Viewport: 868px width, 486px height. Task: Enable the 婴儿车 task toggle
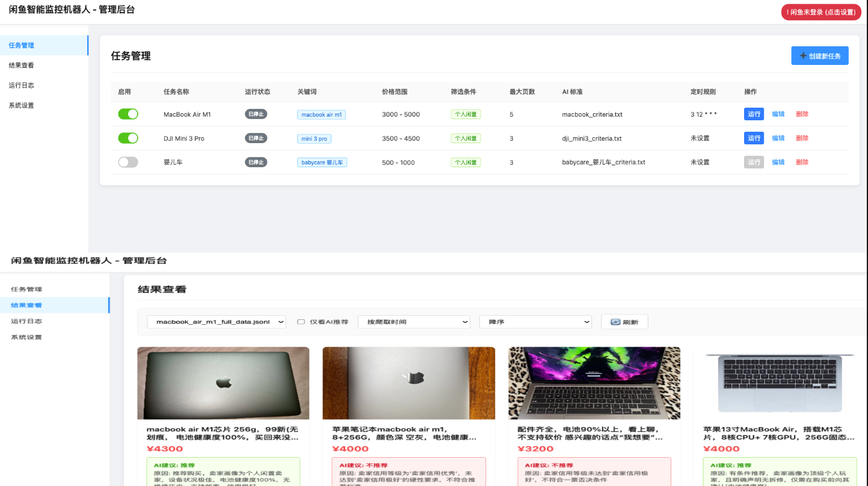tap(128, 162)
